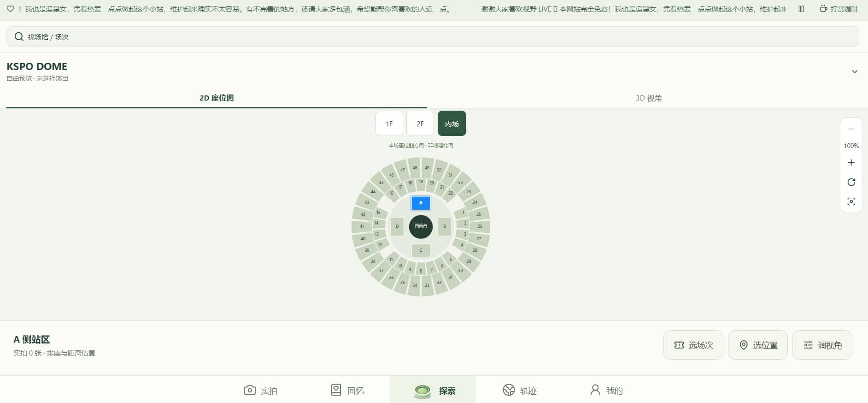The width and height of the screenshot is (868, 403).
Task: Expand the KSPO DOME venue chevron
Action: coord(855,71)
